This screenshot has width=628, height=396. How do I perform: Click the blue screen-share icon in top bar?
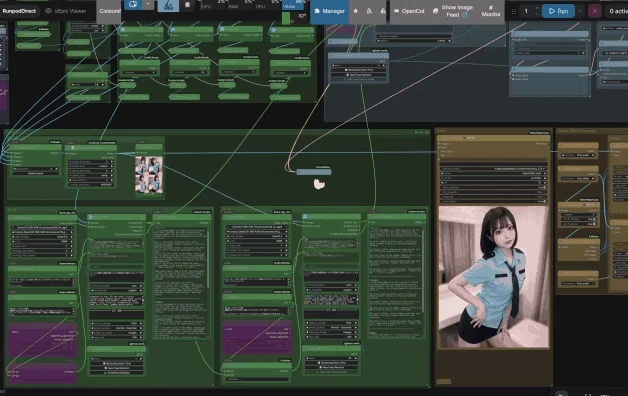[x=133, y=4]
